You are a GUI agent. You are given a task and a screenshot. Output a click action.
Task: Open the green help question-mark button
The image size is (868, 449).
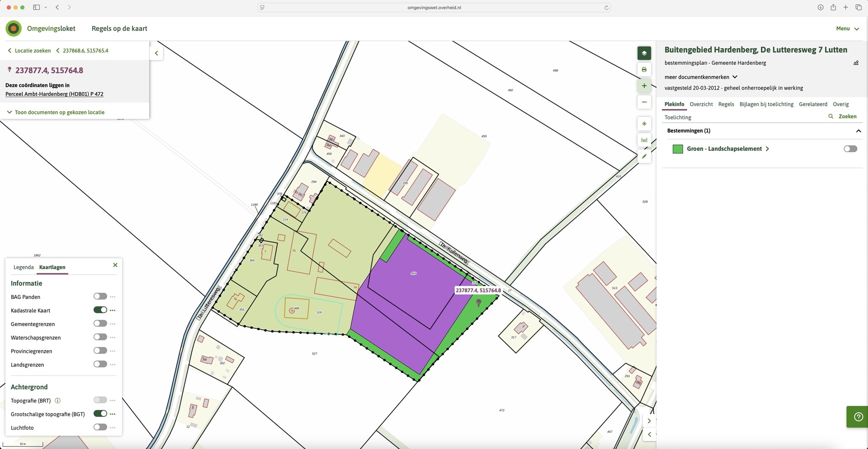tap(858, 417)
